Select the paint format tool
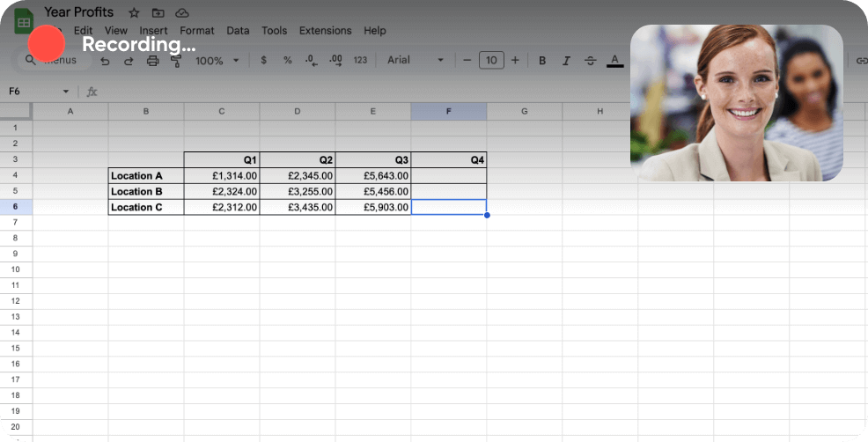 pos(175,61)
